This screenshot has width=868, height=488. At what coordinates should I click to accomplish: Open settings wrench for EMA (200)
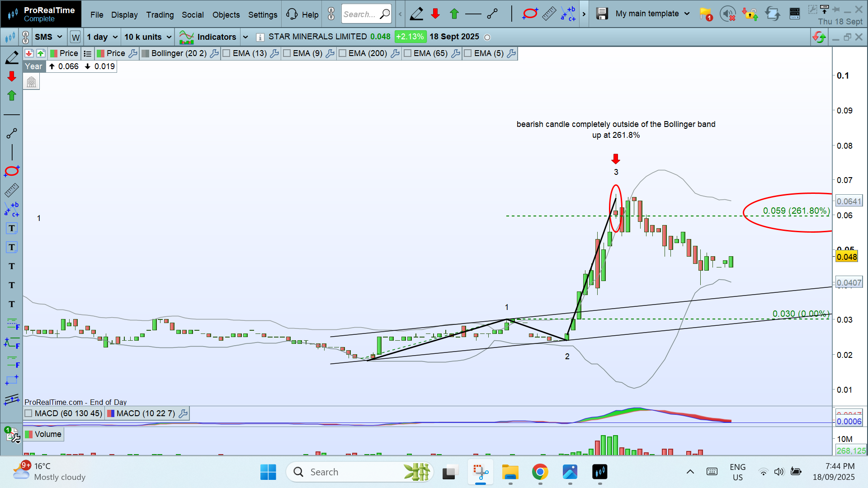coord(395,53)
